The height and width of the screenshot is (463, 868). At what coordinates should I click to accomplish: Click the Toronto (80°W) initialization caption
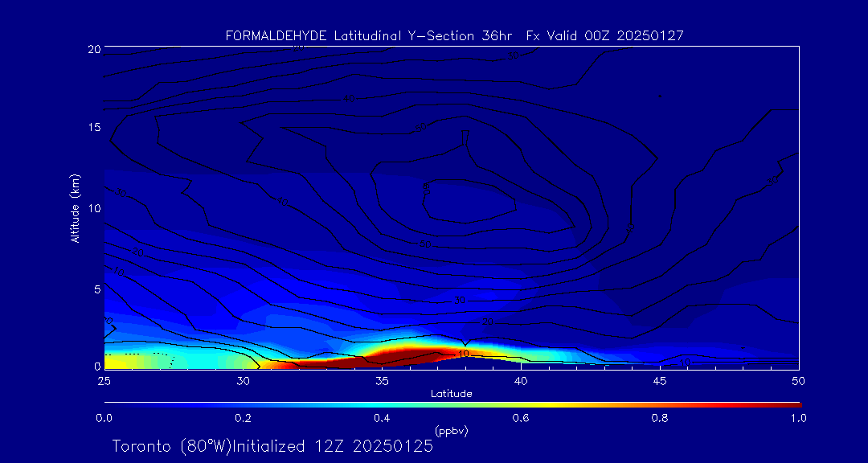(272, 446)
